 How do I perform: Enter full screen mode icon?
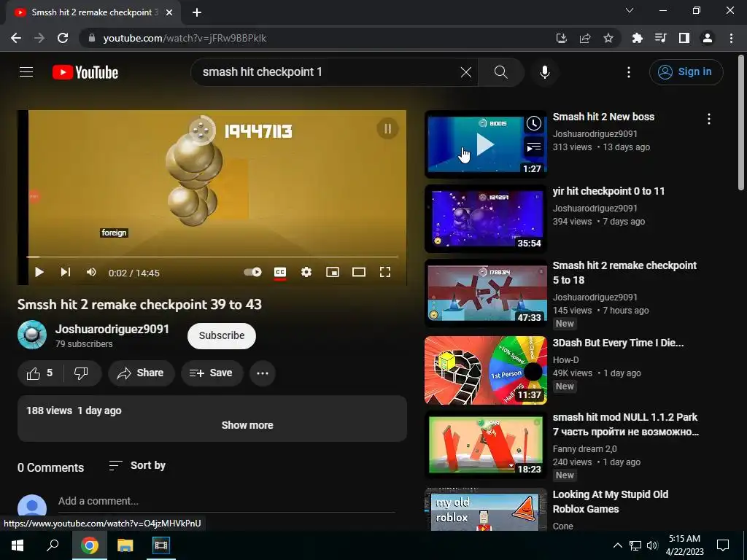tap(385, 272)
